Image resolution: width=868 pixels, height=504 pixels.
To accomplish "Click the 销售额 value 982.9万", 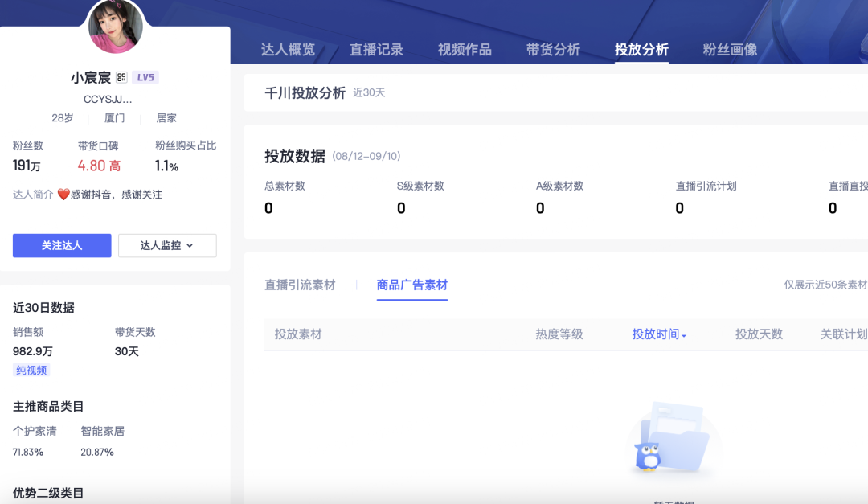I will [x=33, y=351].
